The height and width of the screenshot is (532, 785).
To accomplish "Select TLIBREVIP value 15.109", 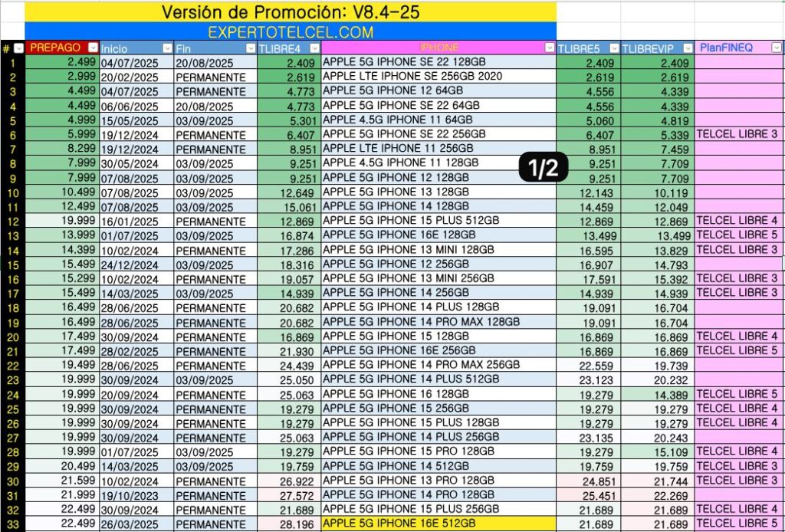I will [x=657, y=452].
